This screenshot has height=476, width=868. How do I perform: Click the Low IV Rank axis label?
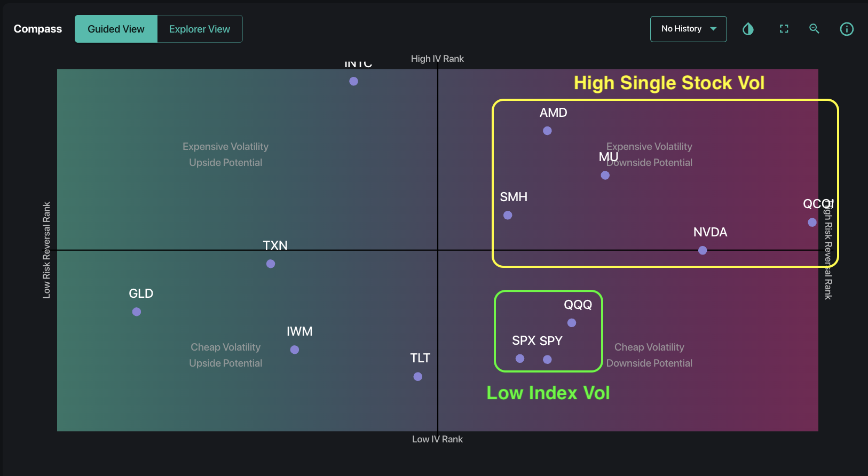[437, 439]
